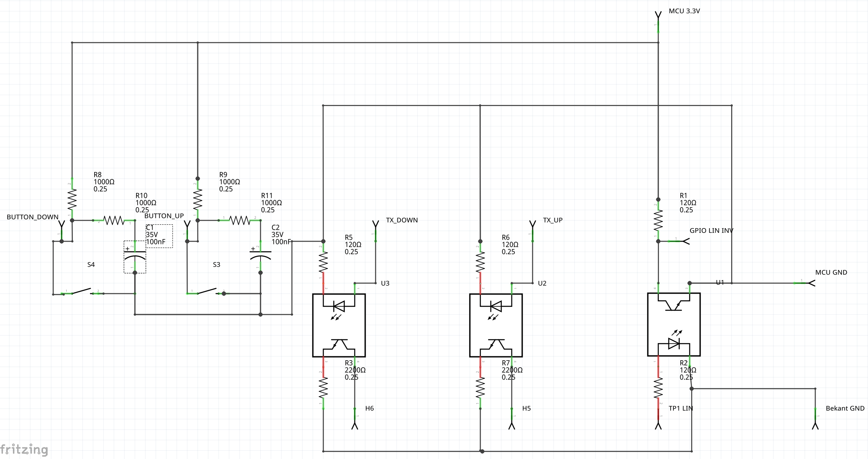Viewport: 868px width, 459px height.
Task: Select the H5 connector pin symbol
Action: click(512, 419)
